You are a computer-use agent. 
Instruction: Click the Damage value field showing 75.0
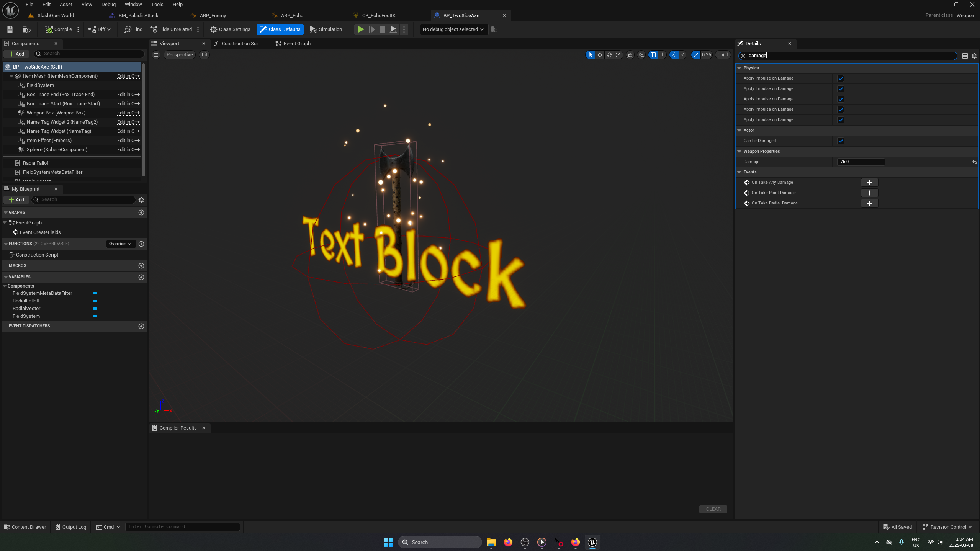(861, 162)
